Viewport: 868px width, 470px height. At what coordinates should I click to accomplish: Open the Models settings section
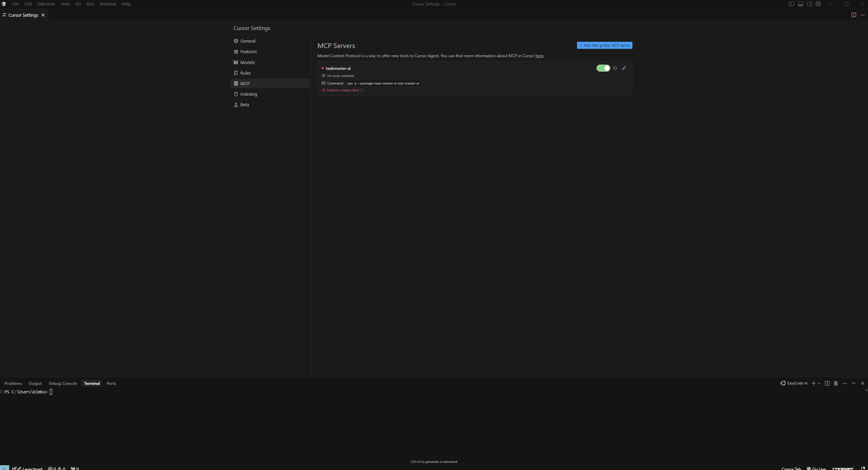[x=270, y=62]
